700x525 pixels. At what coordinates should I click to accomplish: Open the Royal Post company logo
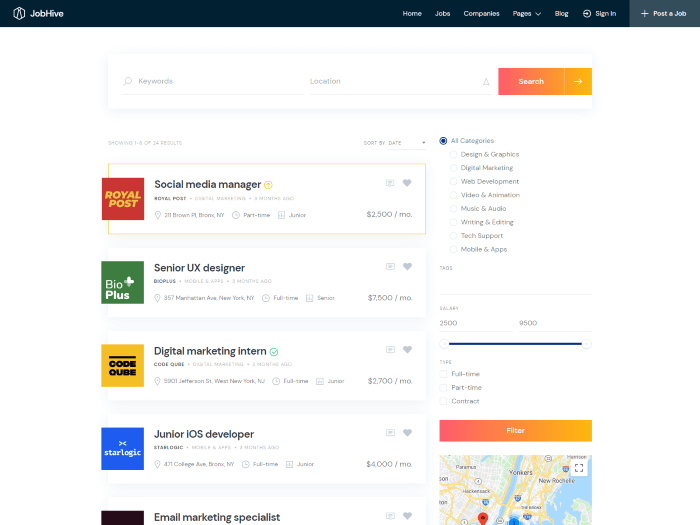pos(123,199)
